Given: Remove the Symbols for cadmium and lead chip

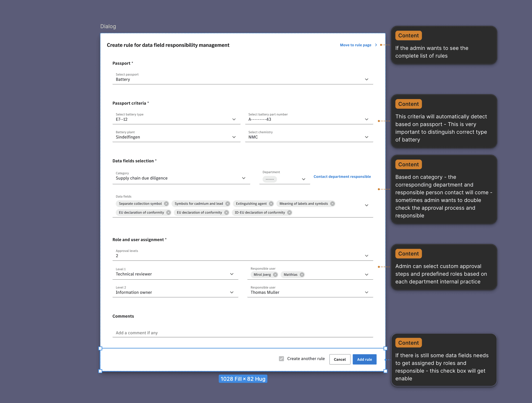Looking at the screenshot, I should [x=227, y=204].
